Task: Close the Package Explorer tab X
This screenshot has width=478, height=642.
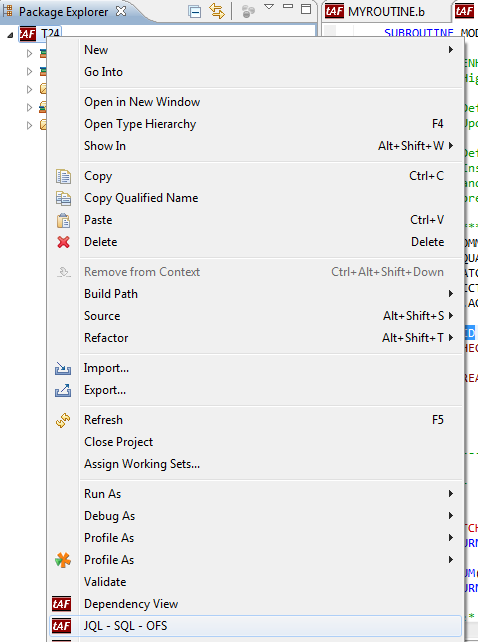Action: click(121, 11)
